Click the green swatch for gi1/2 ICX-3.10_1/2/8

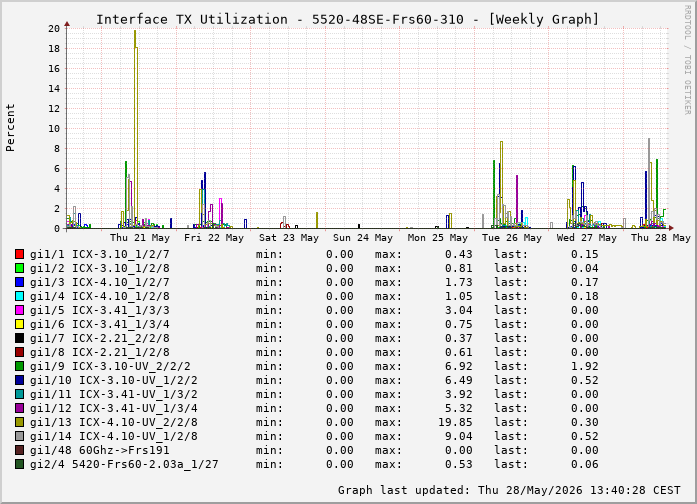pos(19,268)
